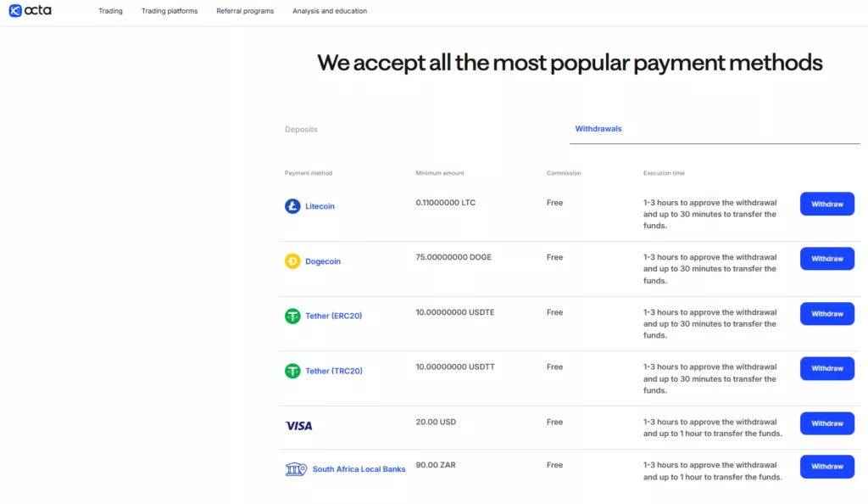This screenshot has height=504, width=868.
Task: Click the '20.00 USD' minimum amount
Action: click(436, 422)
